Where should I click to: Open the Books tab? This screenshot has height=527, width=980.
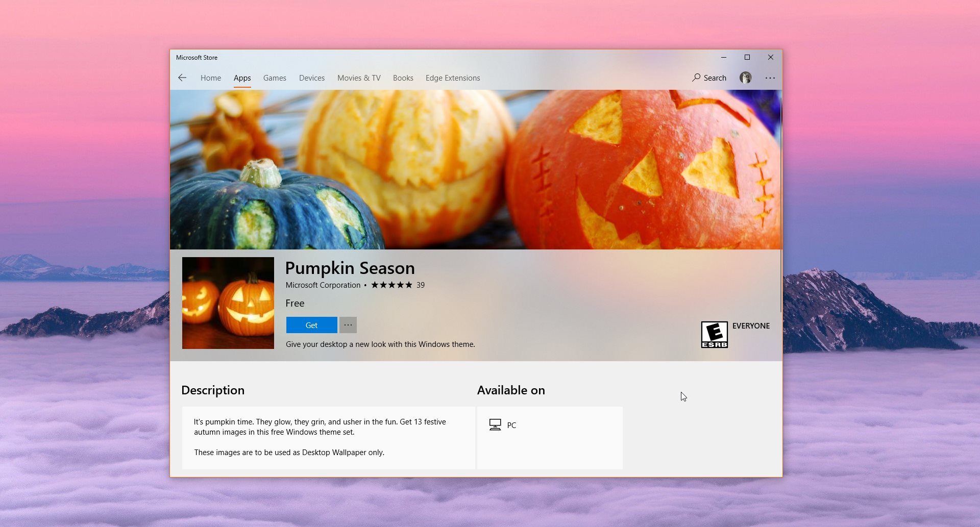(403, 78)
